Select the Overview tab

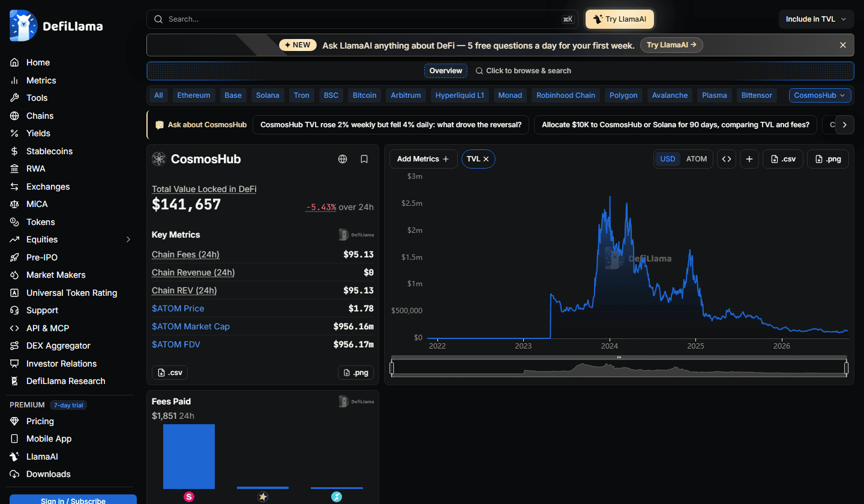coord(446,71)
